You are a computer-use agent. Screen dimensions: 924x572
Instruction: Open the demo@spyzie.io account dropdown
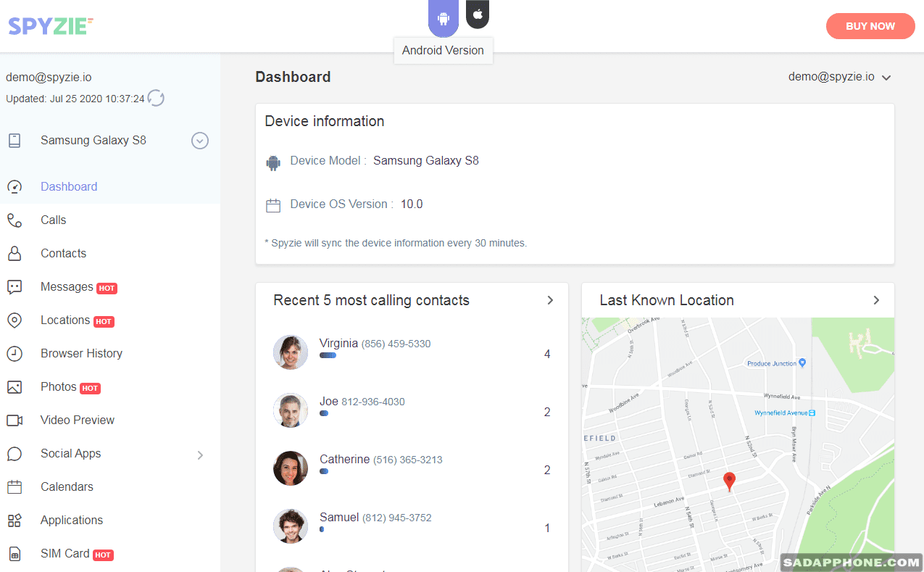coord(839,77)
